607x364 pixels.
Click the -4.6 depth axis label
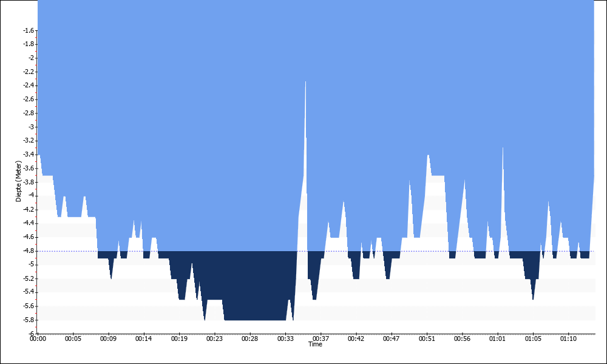pos(29,237)
